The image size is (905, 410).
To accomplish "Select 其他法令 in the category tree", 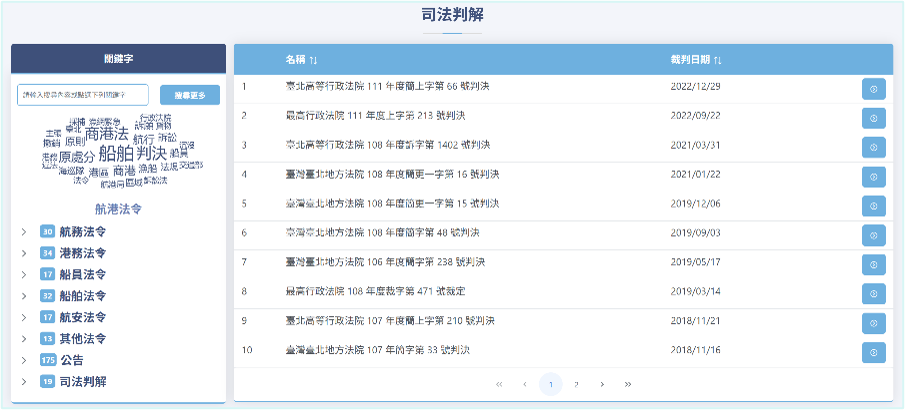I will click(83, 339).
